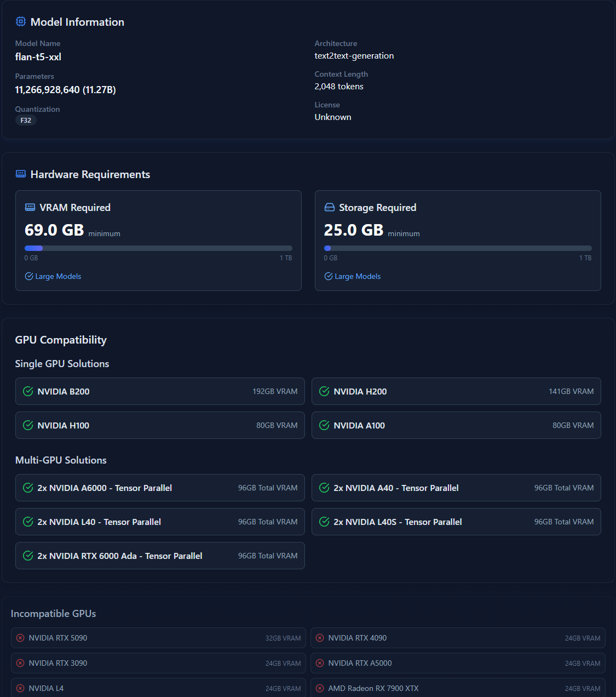This screenshot has height=697, width=616.
Task: Expand the 2x NVIDIA RTX 6000 Ada entry
Action: tap(160, 556)
